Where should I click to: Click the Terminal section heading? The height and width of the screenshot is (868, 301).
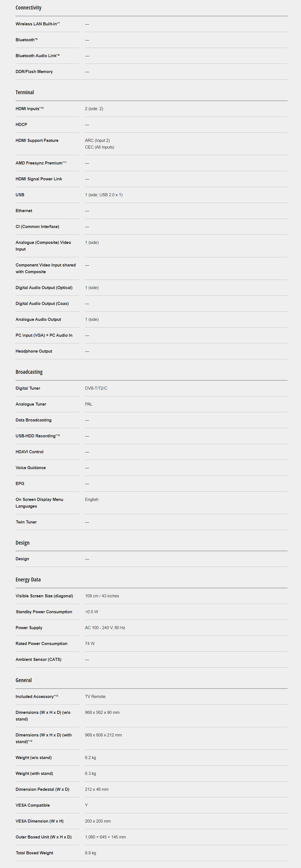(25, 92)
